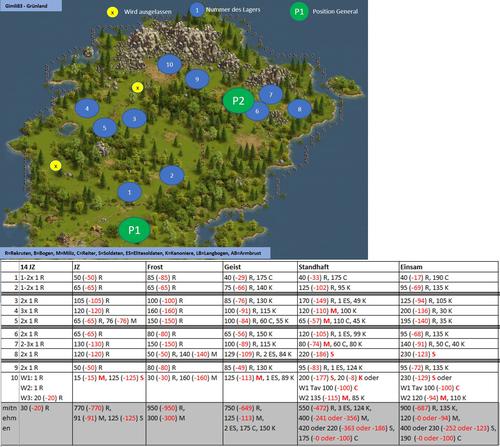Click camp marker number 8
This screenshot has width=500, height=447.
point(299,109)
